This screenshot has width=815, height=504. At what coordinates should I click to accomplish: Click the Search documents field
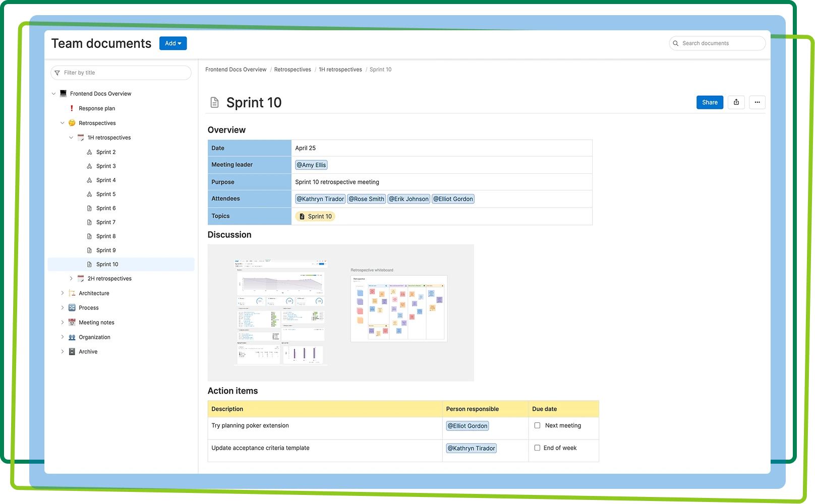point(717,43)
